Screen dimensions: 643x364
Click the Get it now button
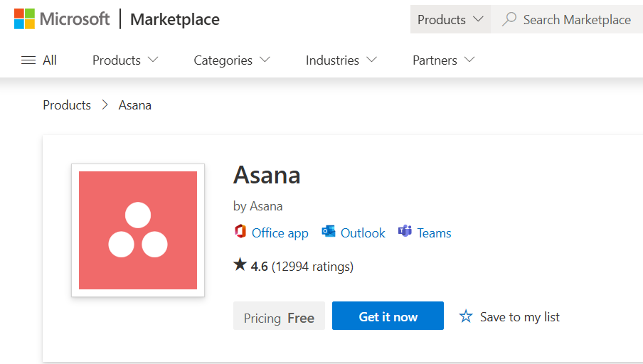pyautogui.click(x=388, y=316)
